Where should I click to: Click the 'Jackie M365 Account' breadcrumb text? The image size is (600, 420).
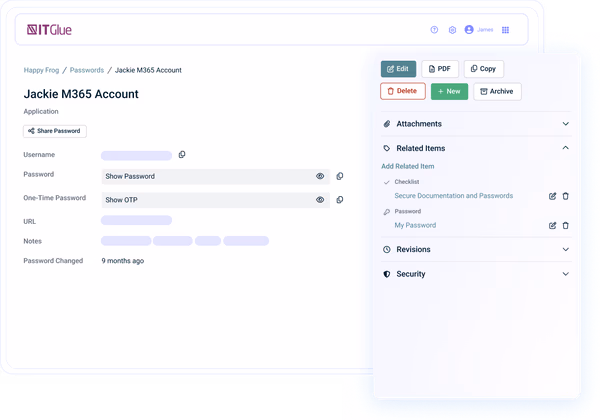pos(148,70)
